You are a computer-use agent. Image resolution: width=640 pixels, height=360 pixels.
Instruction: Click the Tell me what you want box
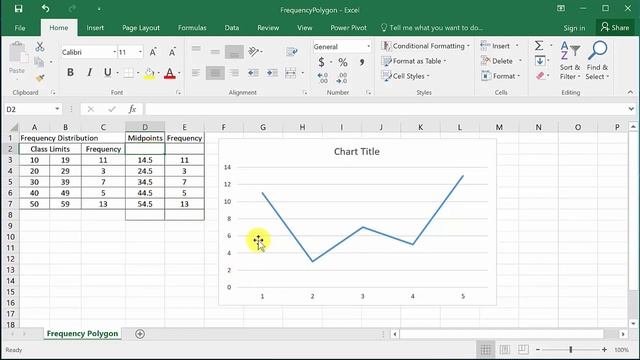(x=431, y=28)
